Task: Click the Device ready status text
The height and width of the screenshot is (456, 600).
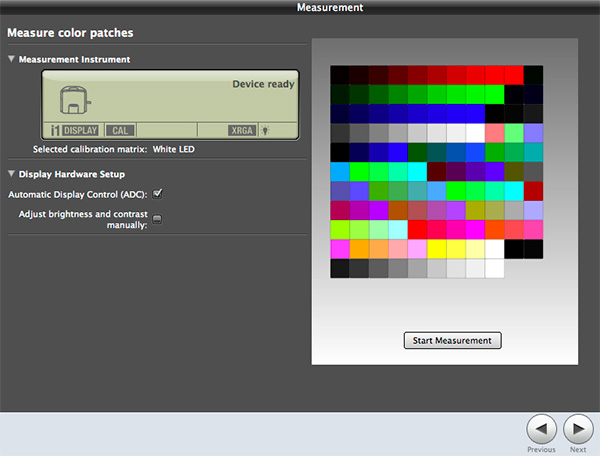Action: tap(263, 84)
